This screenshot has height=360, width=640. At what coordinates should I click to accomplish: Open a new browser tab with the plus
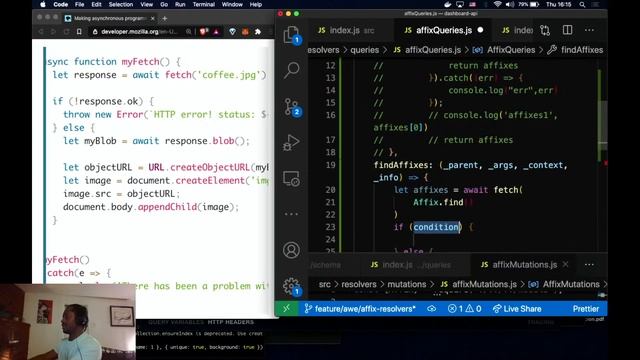pyautogui.click(x=164, y=18)
